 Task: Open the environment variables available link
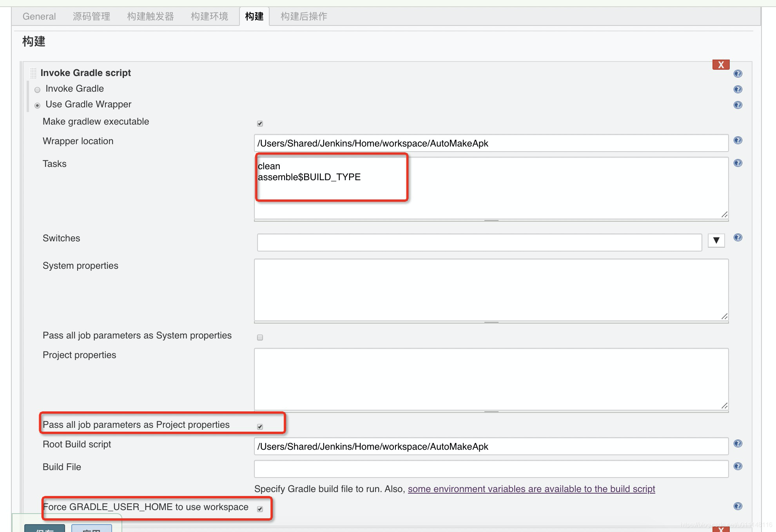click(531, 489)
